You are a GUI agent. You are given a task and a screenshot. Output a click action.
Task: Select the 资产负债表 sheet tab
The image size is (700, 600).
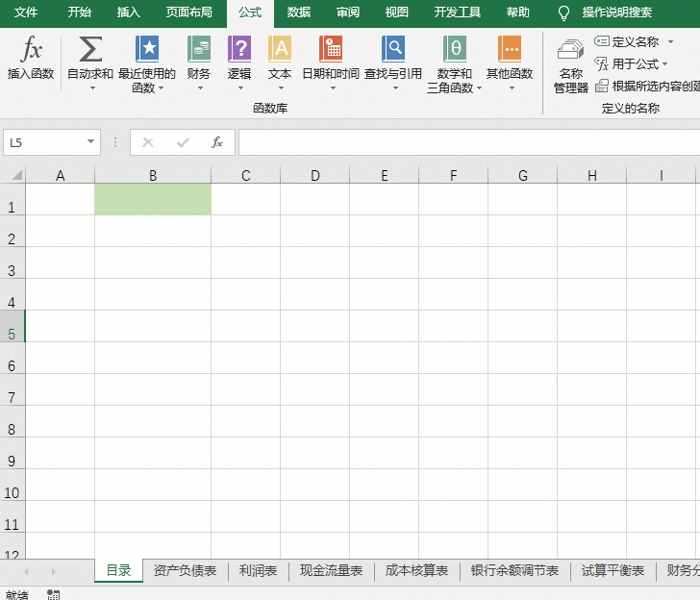(185, 570)
